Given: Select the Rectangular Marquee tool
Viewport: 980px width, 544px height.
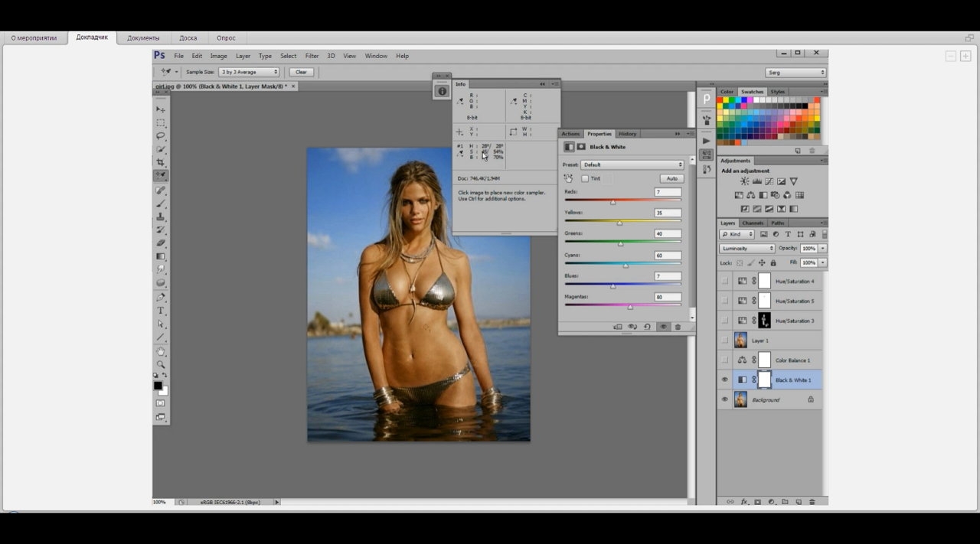Looking at the screenshot, I should pos(161,122).
